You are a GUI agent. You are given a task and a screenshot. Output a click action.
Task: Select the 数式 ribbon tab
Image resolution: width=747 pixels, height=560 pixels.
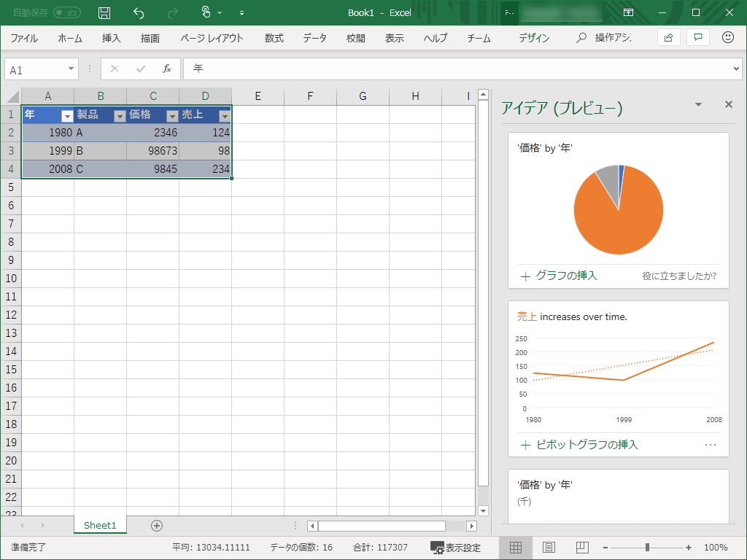[274, 38]
